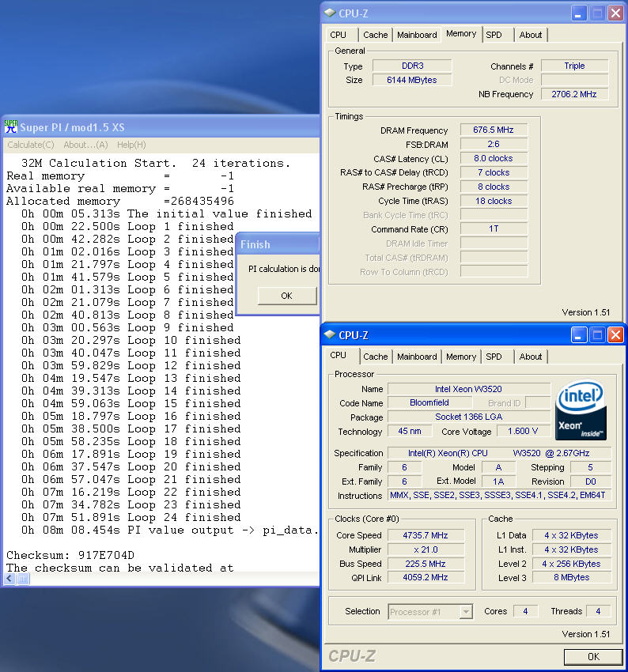Click the QPI Link value 4059.2 MHz

coord(426,577)
